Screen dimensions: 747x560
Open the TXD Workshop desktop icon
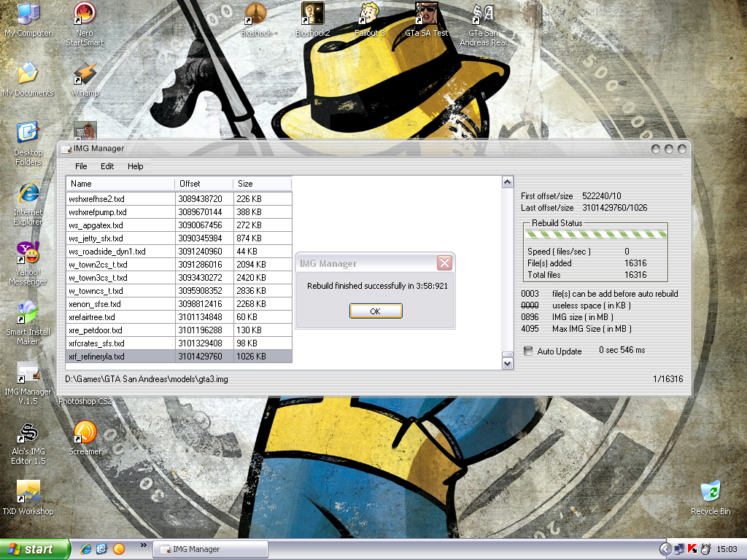pyautogui.click(x=28, y=494)
